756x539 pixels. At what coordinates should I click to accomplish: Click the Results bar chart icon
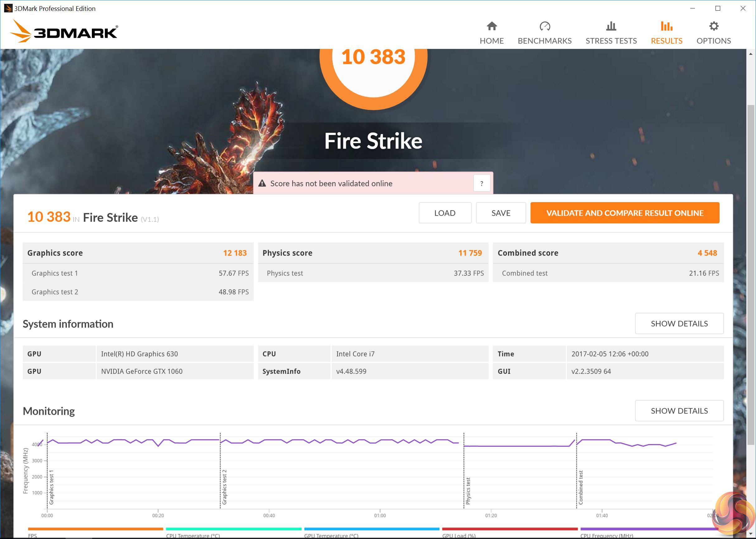[x=666, y=26]
